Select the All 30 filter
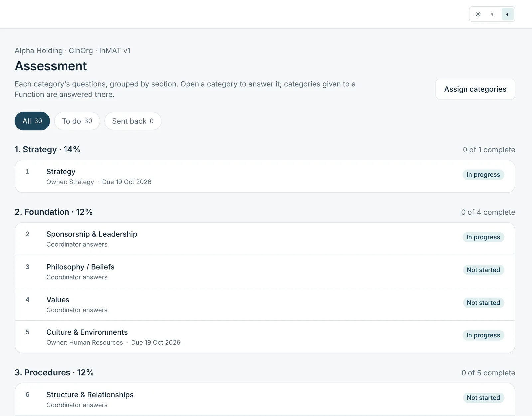532x416 pixels. 32,121
